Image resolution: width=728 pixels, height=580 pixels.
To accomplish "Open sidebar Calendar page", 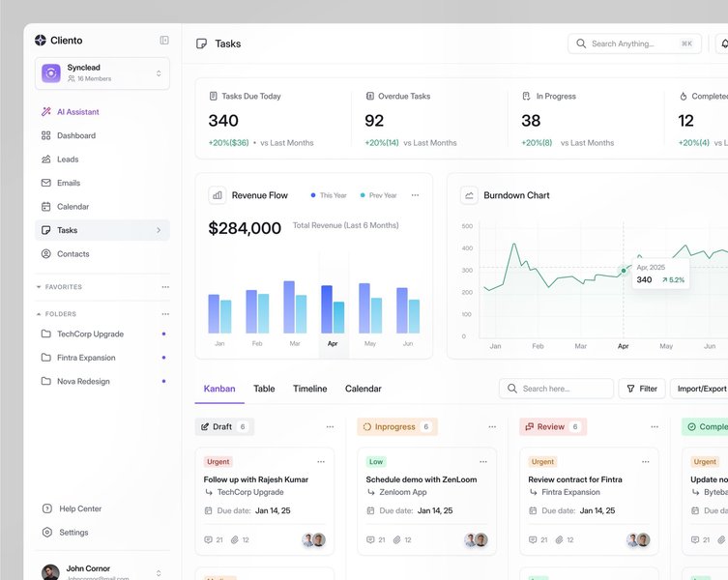I will click(x=65, y=207).
